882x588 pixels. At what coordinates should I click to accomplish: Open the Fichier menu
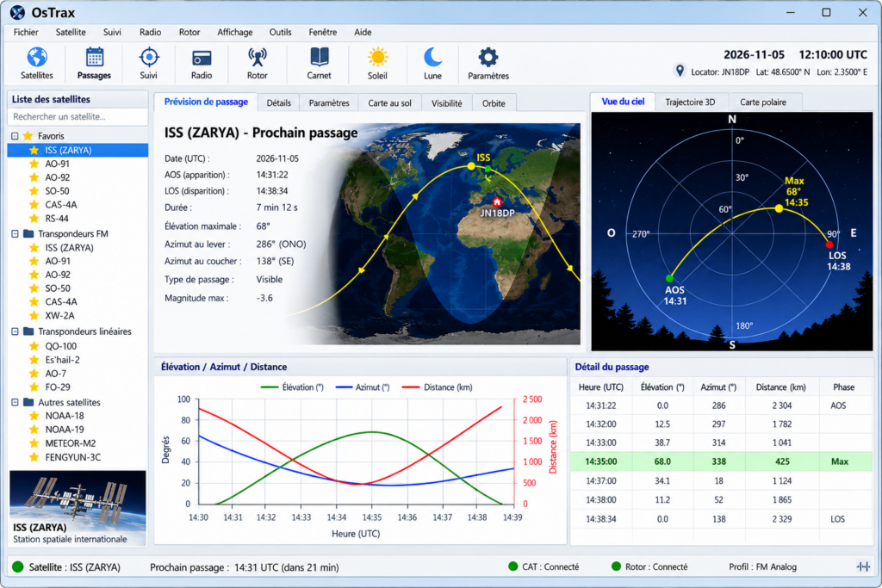click(26, 32)
